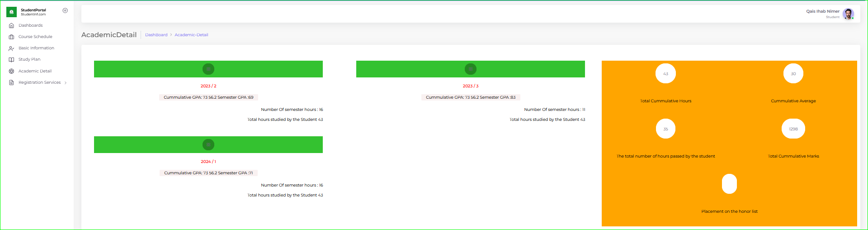This screenshot has width=868, height=230.
Task: Click the grid icon on 2023/3 semester bar
Action: click(x=471, y=69)
